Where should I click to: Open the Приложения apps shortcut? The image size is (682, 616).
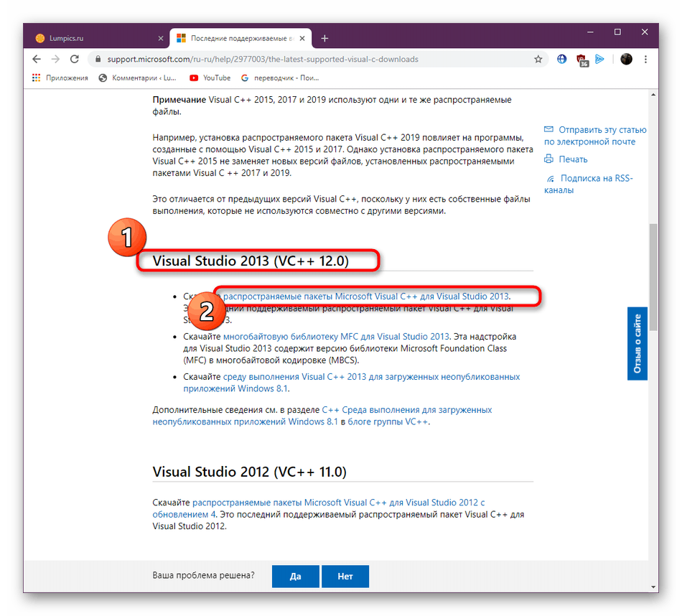point(60,78)
